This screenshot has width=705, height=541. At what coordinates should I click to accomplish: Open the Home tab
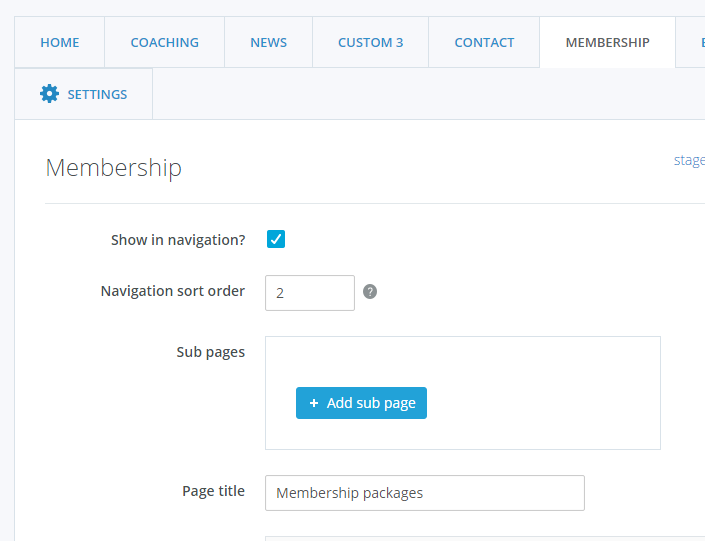[60, 43]
